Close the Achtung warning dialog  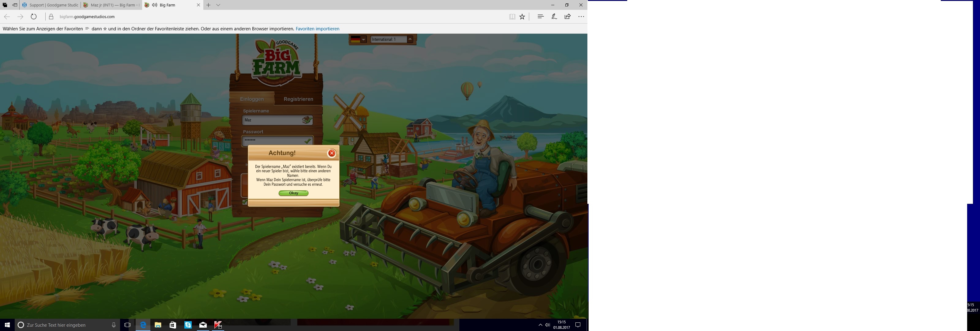point(331,153)
